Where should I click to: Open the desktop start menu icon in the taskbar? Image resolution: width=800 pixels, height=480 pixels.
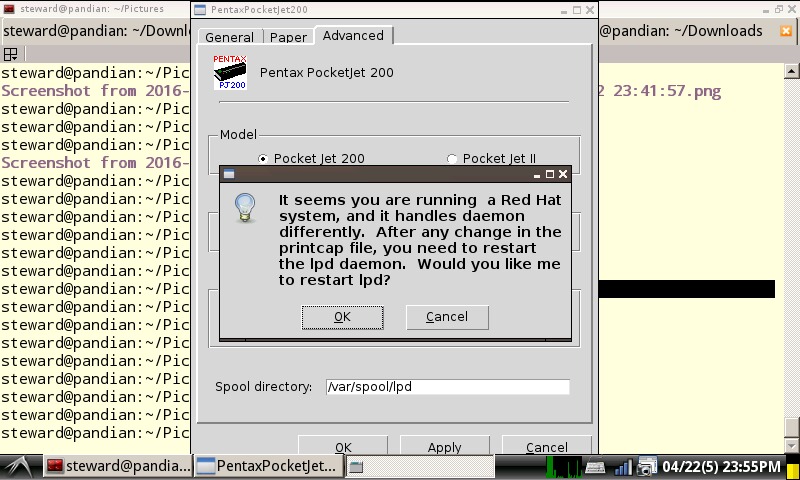point(18,466)
